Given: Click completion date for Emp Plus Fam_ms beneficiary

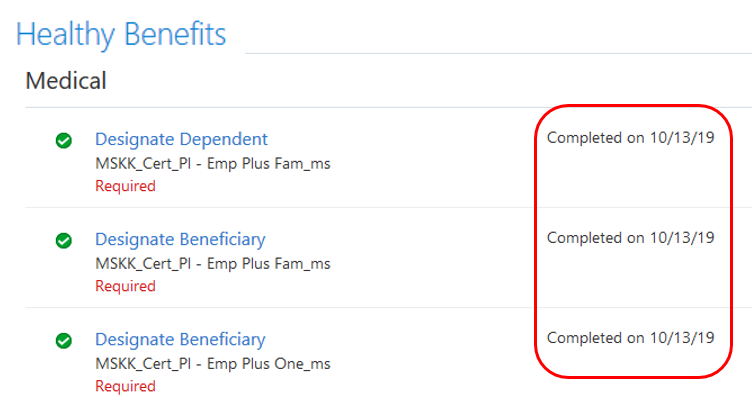Looking at the screenshot, I should click(630, 238).
